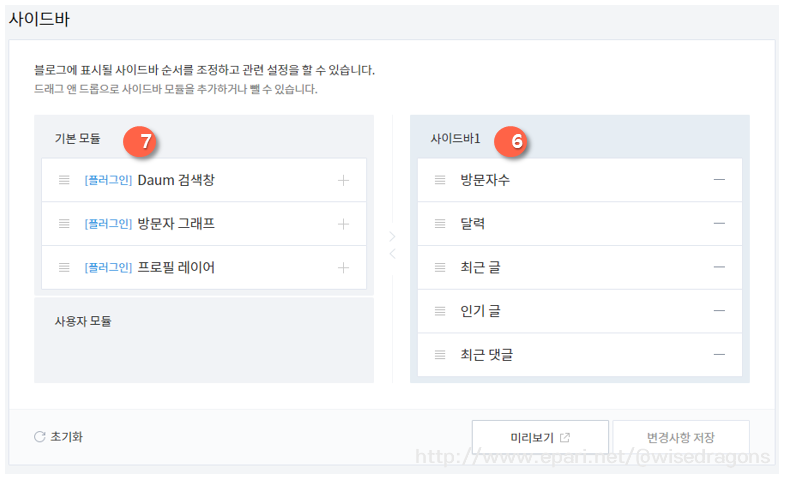Add the Daum 검색창 plugin with plus icon

pyautogui.click(x=343, y=180)
